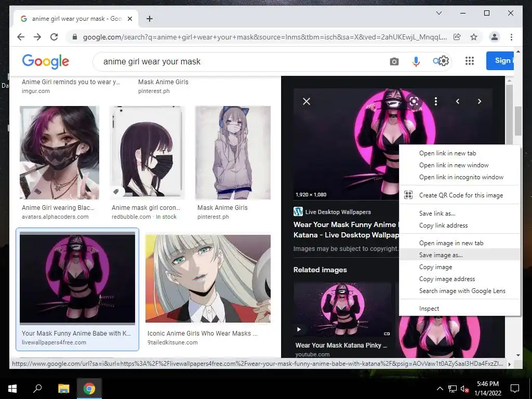
Task: Open the notification center icon
Action: pos(515,389)
